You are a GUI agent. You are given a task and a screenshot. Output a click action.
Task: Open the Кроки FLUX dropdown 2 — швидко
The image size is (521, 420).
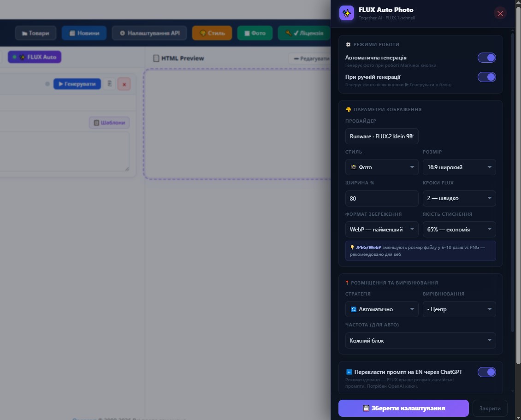coord(459,198)
